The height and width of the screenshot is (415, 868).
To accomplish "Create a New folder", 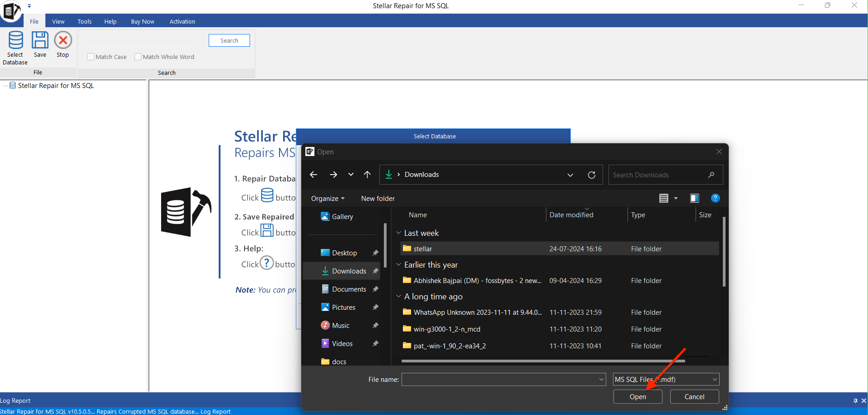I will [x=378, y=198].
